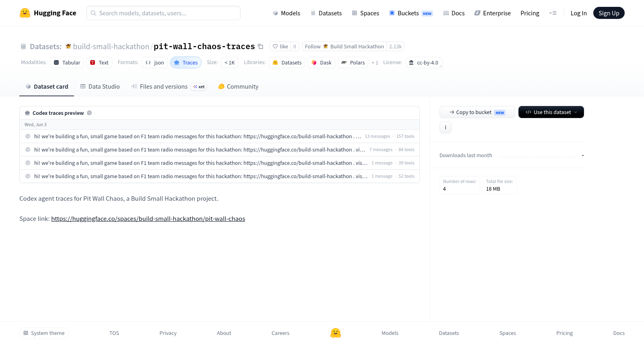Open the trace with 1 message, 39 tools
The image size is (644, 347).
[x=219, y=163]
